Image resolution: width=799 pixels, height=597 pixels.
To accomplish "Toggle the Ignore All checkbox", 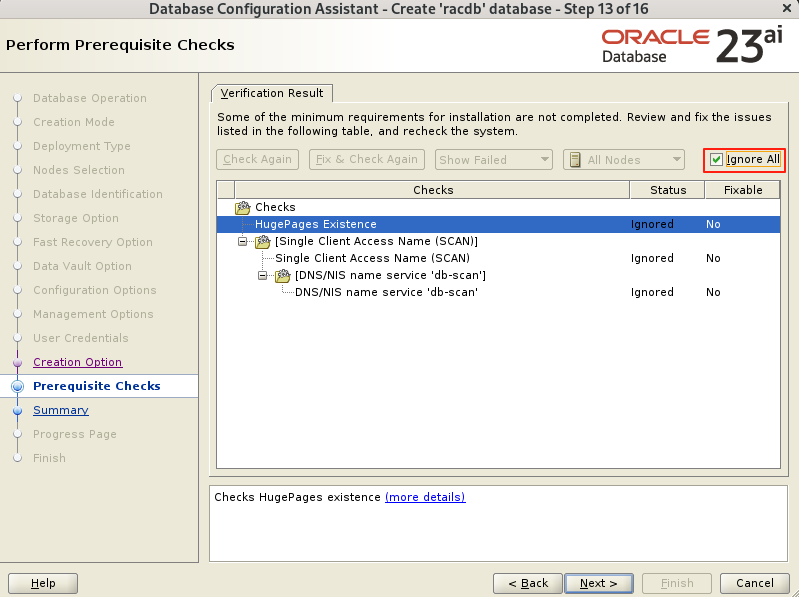I will (x=716, y=159).
